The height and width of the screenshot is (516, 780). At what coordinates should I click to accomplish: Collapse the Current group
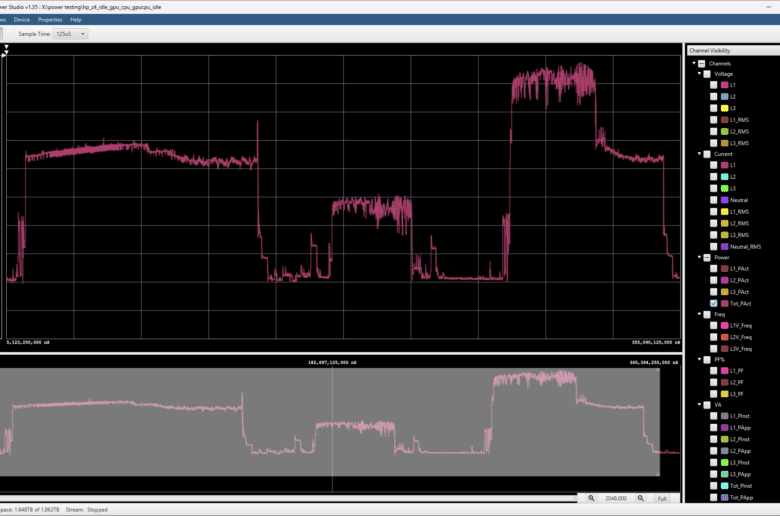coord(699,154)
